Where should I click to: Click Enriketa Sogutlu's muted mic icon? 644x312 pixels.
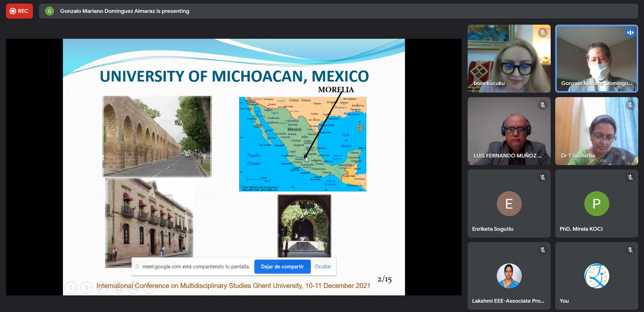coord(543,178)
